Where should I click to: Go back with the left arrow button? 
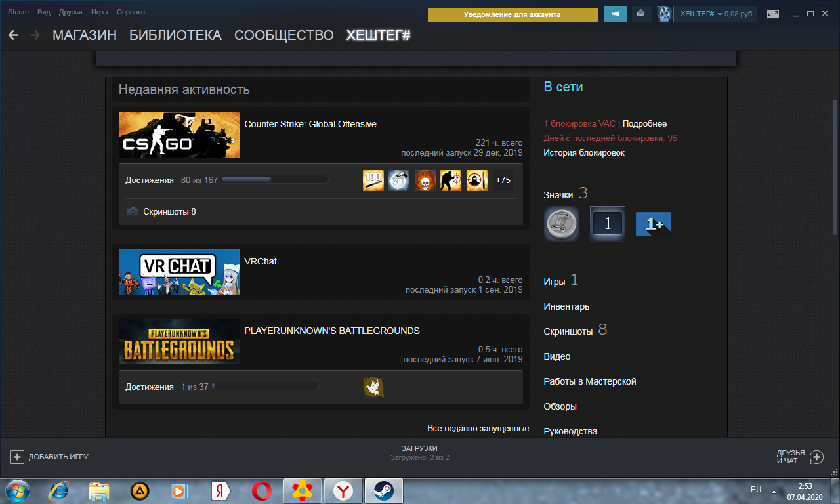pos(13,35)
